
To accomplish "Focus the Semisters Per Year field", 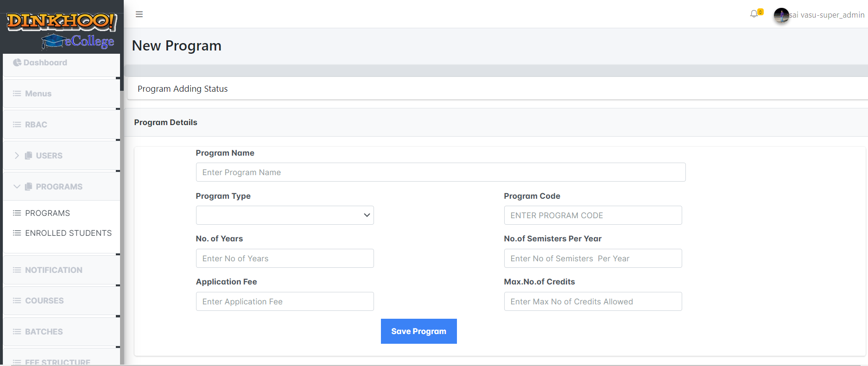I will tap(593, 259).
